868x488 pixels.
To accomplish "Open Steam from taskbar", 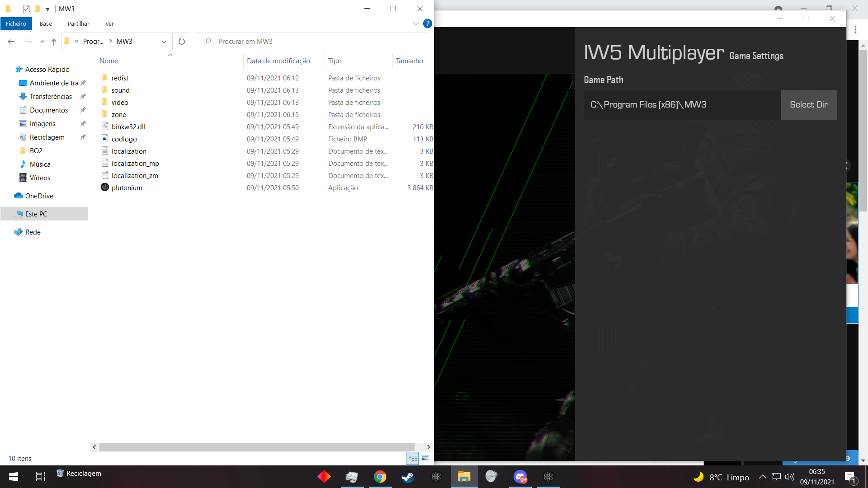I will (408, 476).
